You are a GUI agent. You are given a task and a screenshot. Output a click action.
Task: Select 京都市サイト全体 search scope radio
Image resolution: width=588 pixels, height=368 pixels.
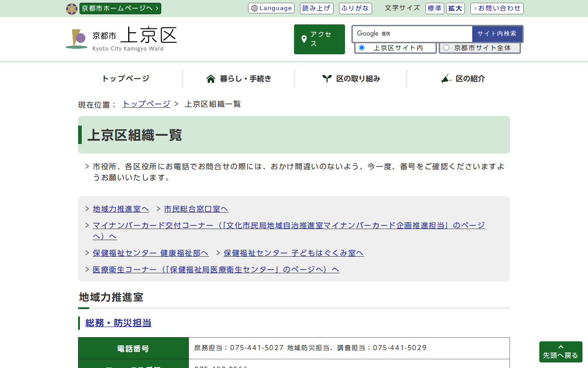(x=446, y=48)
